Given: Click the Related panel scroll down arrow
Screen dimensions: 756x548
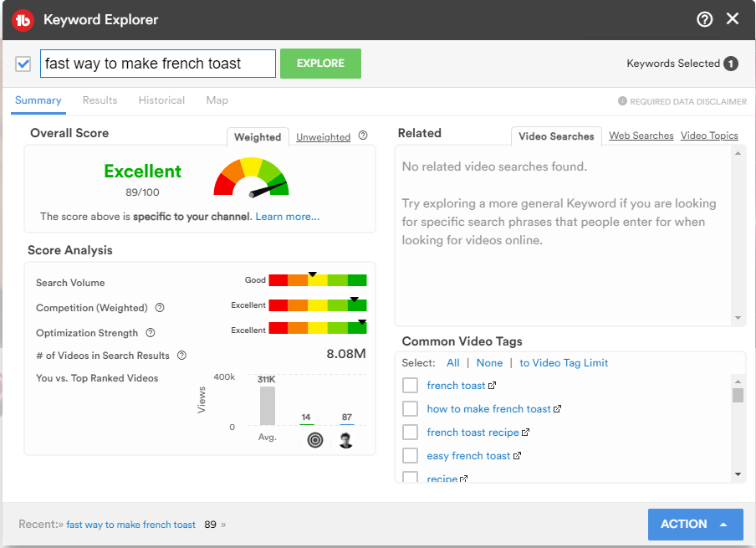Looking at the screenshot, I should pos(738,318).
